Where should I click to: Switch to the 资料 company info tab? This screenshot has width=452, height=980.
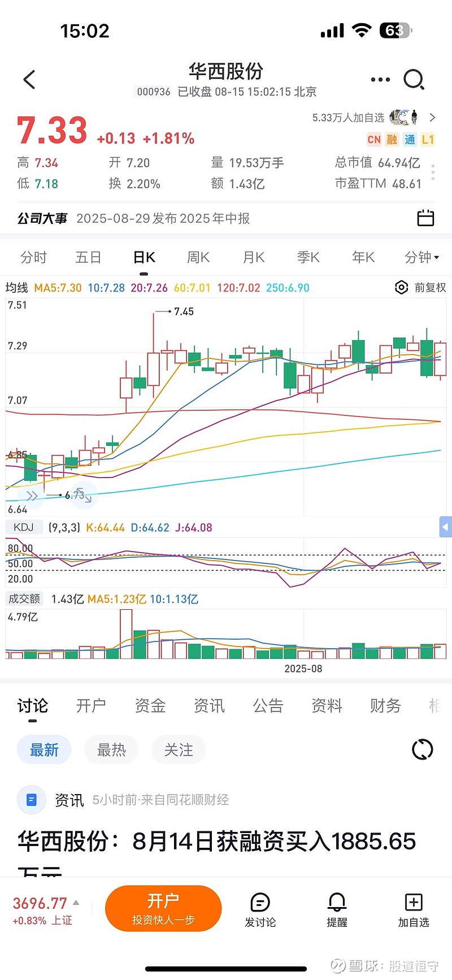(x=327, y=706)
